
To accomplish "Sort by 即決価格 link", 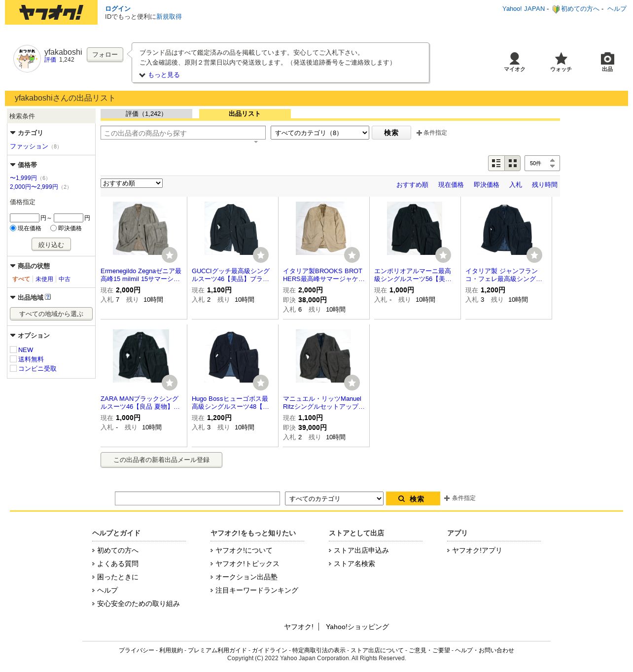I will coord(487,185).
